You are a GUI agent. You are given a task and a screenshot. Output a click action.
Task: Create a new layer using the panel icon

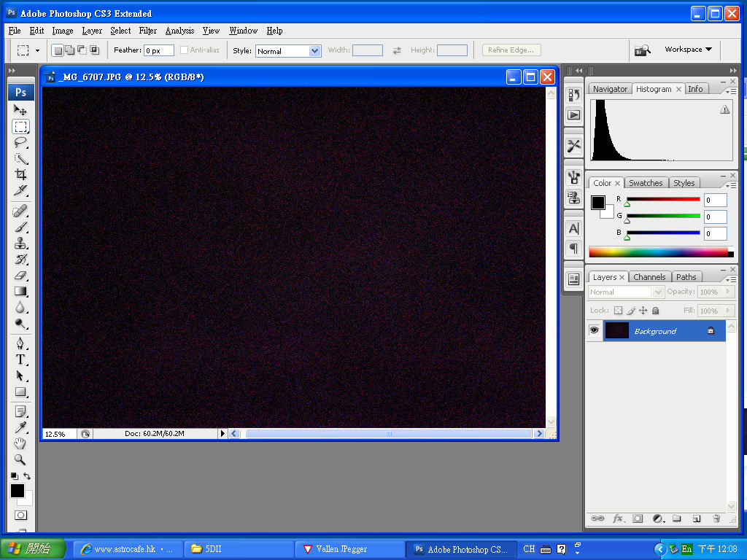coord(697,518)
